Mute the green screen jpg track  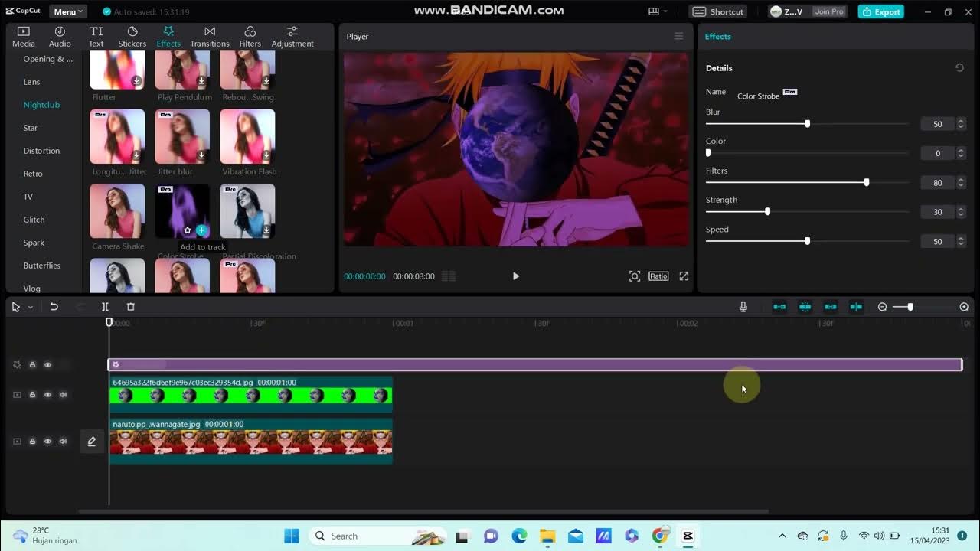(x=63, y=395)
